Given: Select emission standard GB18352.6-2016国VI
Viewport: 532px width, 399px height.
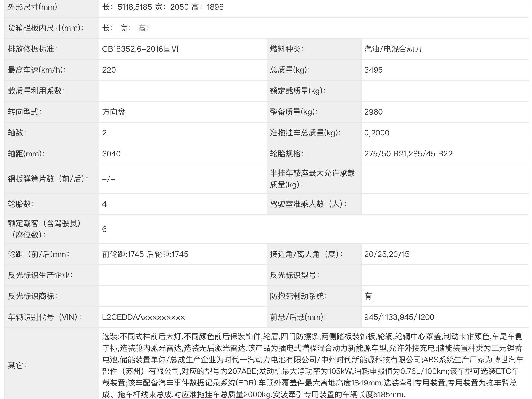Looking at the screenshot, I should point(140,49).
